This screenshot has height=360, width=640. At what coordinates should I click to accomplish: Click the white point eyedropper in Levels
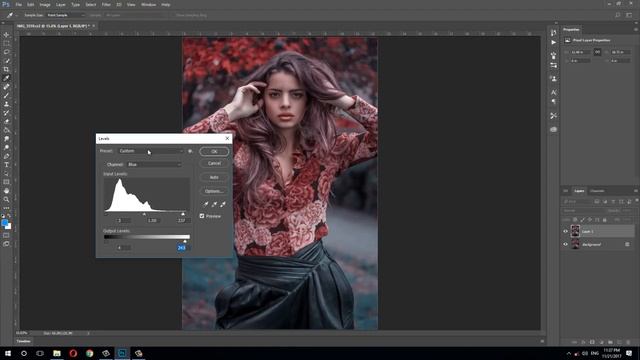click(223, 204)
